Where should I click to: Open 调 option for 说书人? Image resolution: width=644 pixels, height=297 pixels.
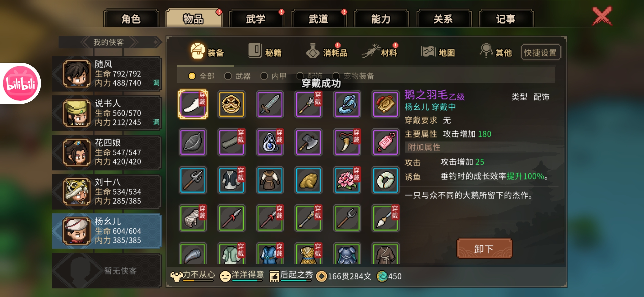click(156, 122)
